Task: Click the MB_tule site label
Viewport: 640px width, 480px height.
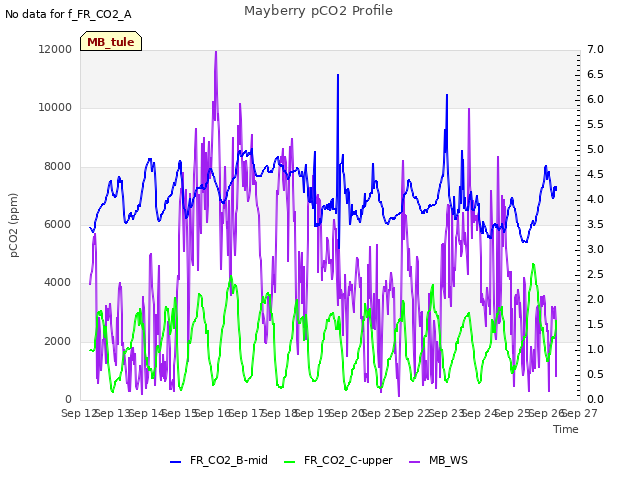Action: point(111,42)
